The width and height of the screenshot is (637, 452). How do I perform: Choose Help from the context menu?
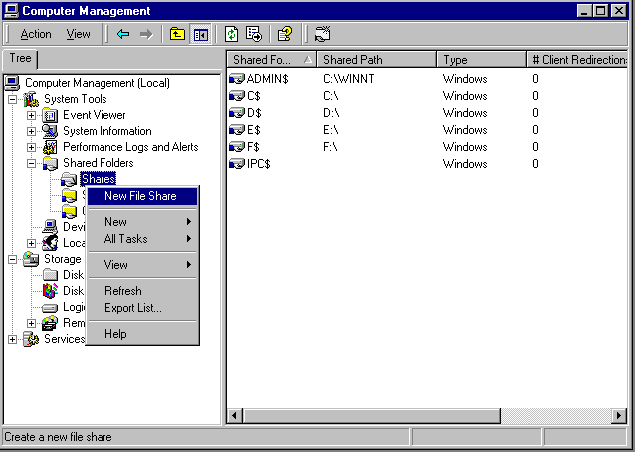[143, 334]
